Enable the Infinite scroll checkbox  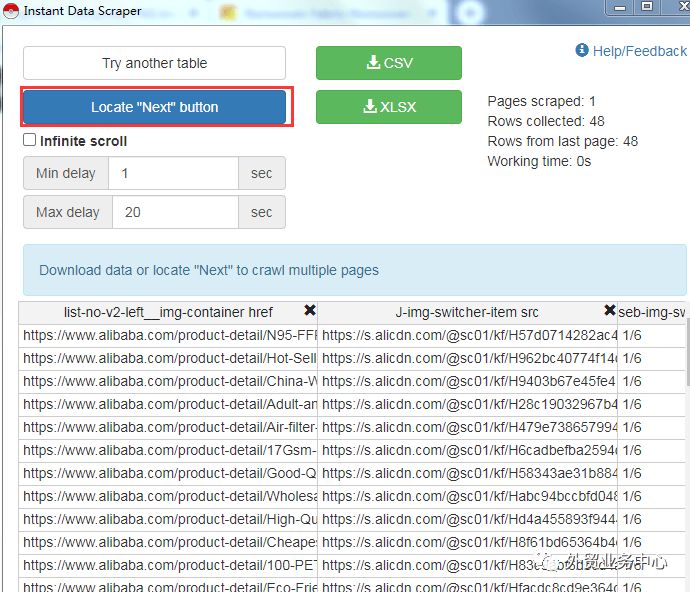coord(29,140)
